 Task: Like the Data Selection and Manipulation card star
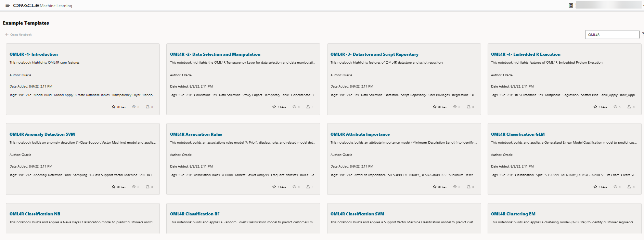tap(274, 107)
